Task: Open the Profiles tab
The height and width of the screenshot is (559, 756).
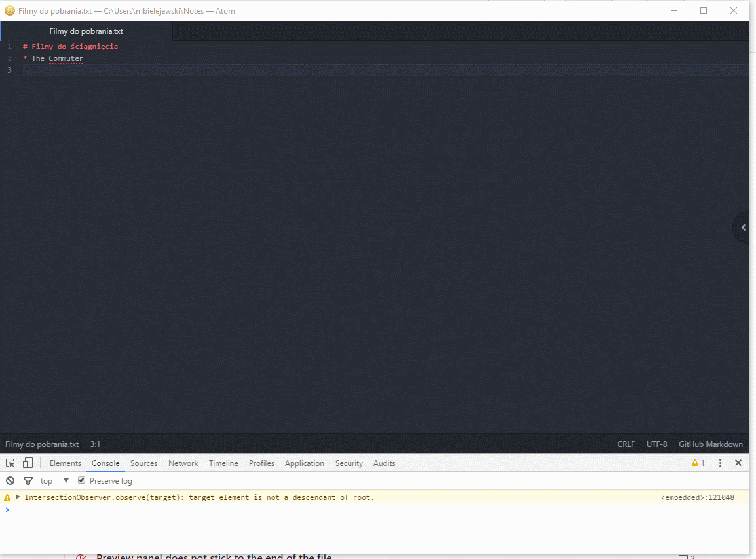Action: 261,463
